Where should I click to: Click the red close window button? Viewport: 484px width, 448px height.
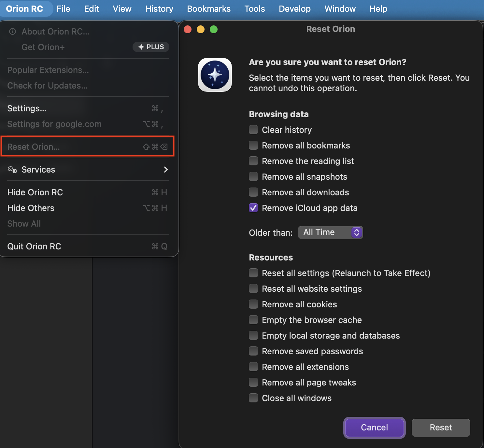coord(188,29)
